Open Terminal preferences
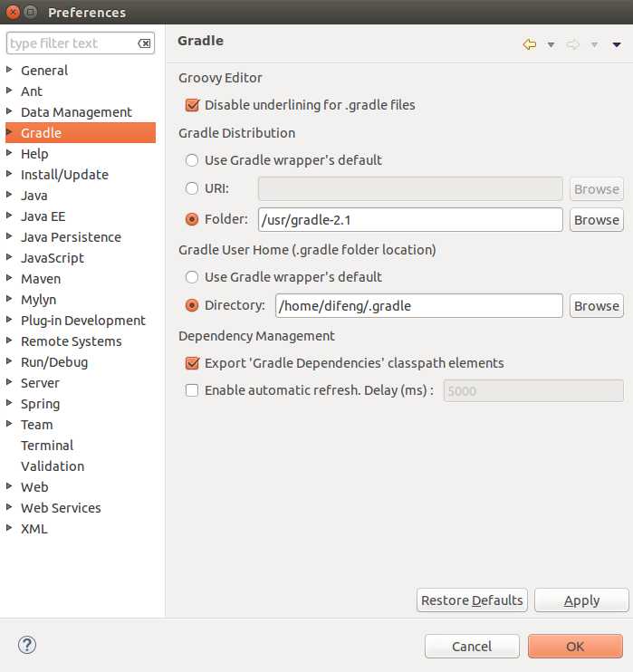 pyautogui.click(x=47, y=446)
